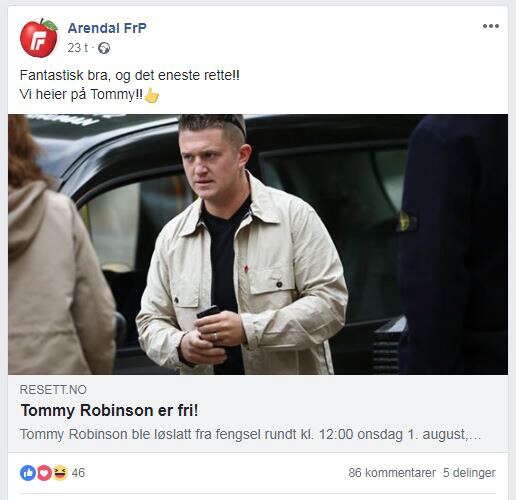Click the blue Like reaction icon
Screen dimensions: 516x500
(x=28, y=473)
